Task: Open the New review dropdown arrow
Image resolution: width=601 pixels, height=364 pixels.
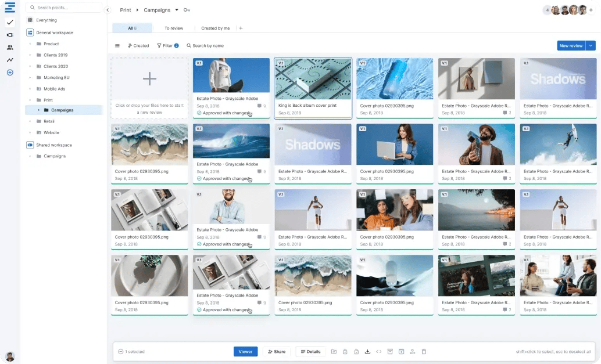Action: [591, 46]
